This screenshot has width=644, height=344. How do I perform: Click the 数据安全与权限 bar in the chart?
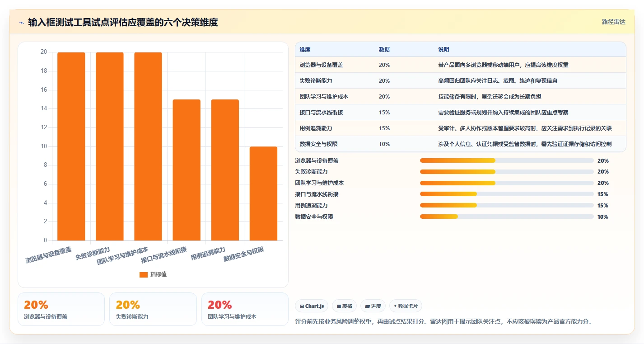263,193
